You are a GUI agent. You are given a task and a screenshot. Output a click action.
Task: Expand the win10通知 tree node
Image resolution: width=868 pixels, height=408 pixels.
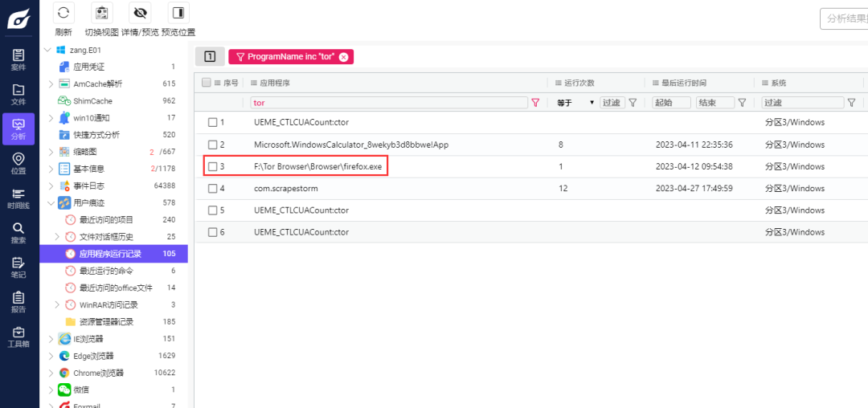click(x=51, y=118)
